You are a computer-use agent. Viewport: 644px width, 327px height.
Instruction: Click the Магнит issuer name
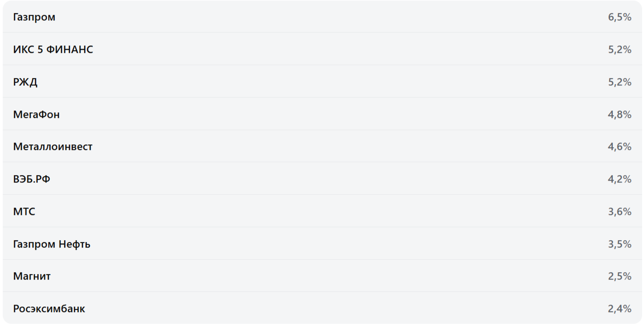click(x=32, y=276)
